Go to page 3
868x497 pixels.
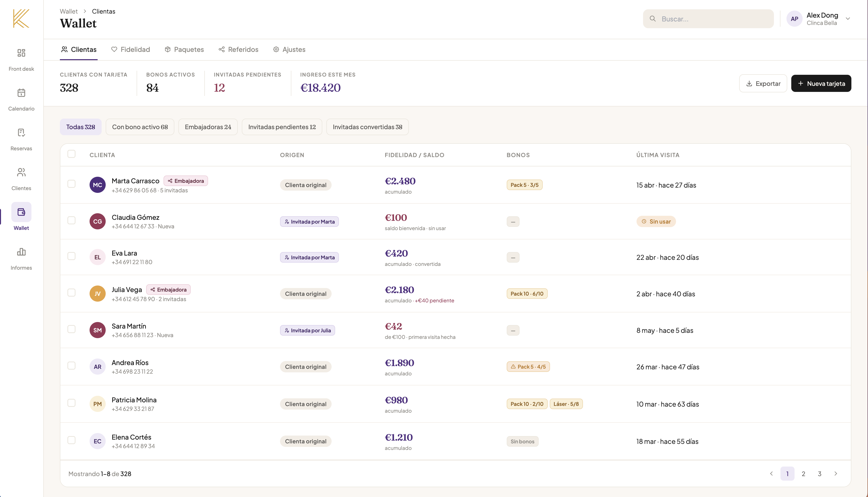(820, 473)
